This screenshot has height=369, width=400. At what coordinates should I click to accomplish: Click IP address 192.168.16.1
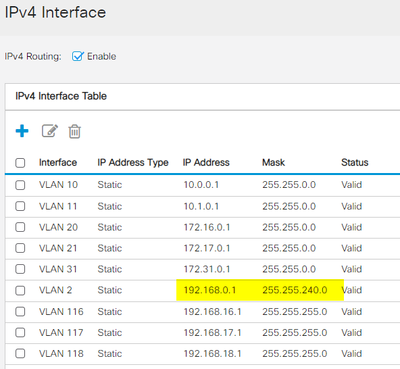212,312
